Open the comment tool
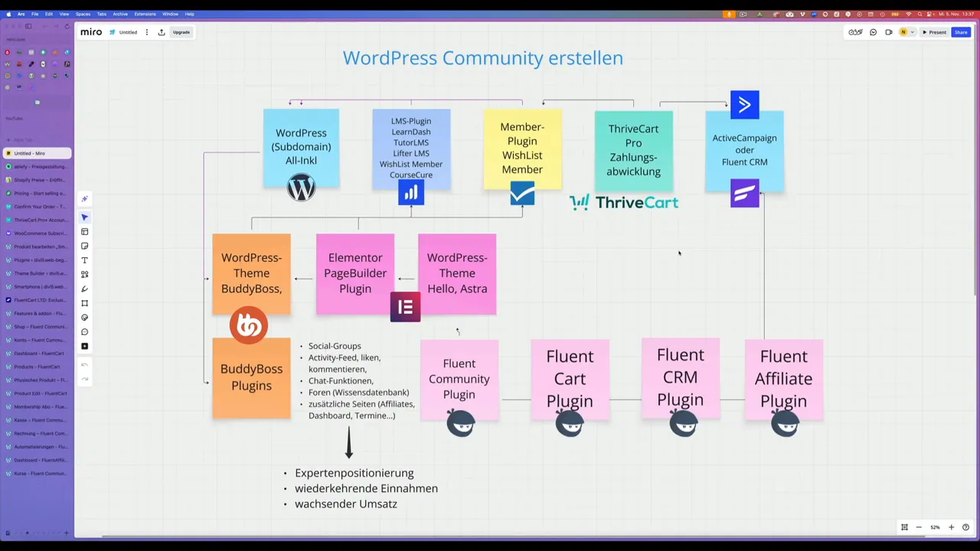Image resolution: width=980 pixels, height=551 pixels. pos(84,331)
